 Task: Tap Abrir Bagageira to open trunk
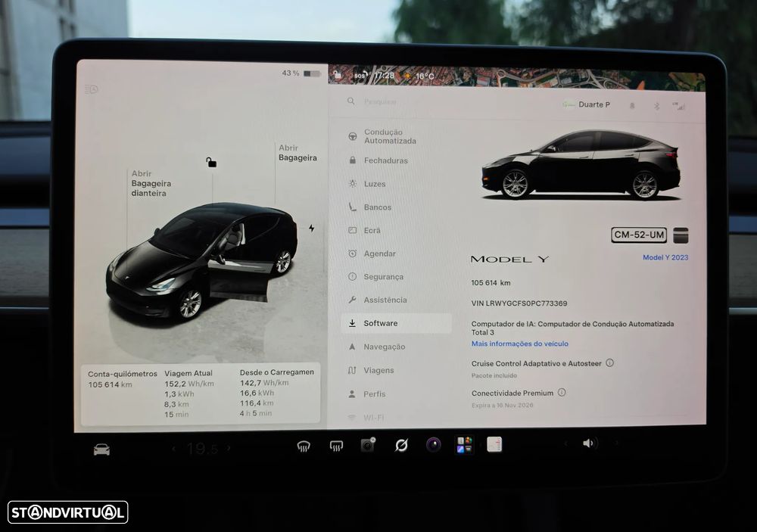click(298, 153)
